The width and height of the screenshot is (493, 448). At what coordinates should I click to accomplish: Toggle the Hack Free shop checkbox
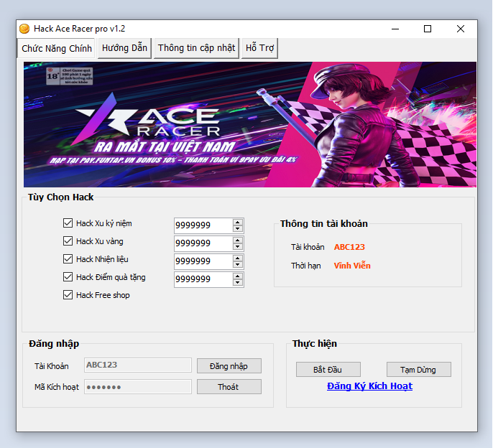tap(68, 295)
